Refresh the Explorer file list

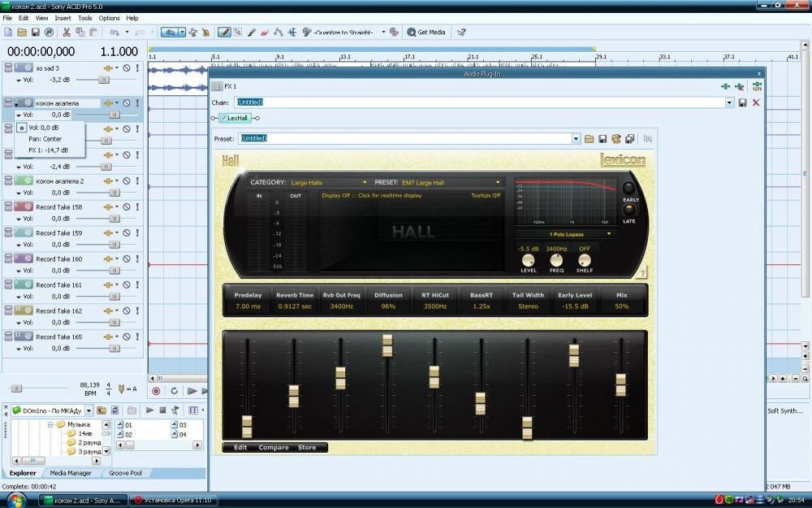point(114,410)
